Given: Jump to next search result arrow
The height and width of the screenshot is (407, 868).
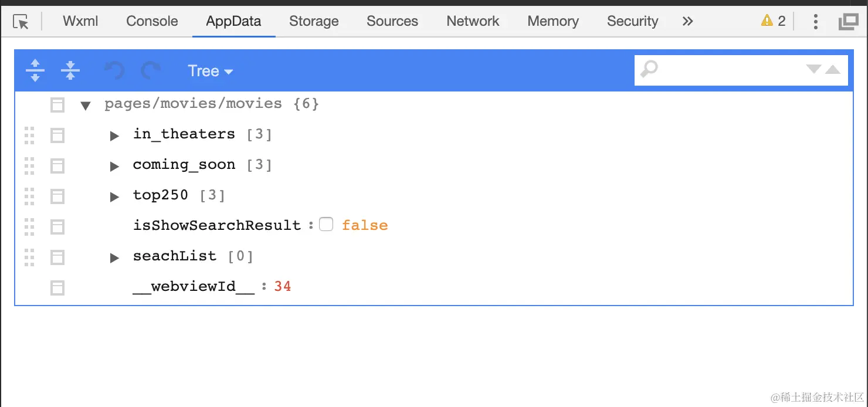Looking at the screenshot, I should point(813,69).
